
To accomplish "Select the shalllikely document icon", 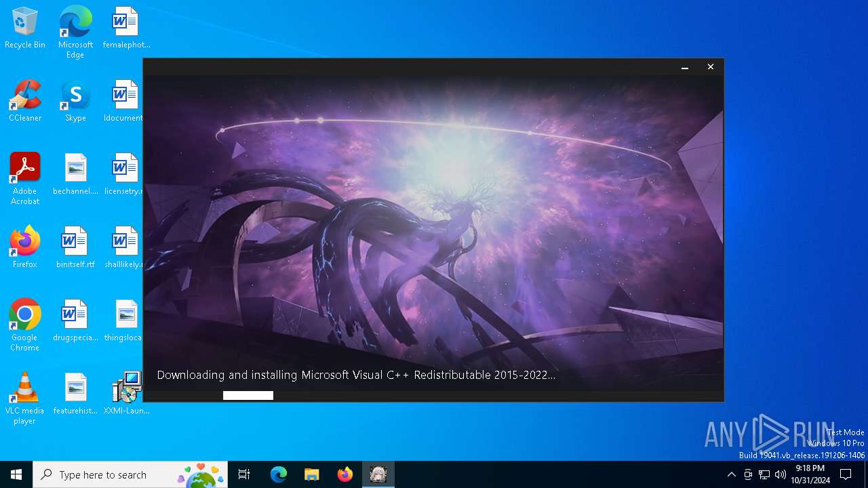I will click(x=124, y=248).
